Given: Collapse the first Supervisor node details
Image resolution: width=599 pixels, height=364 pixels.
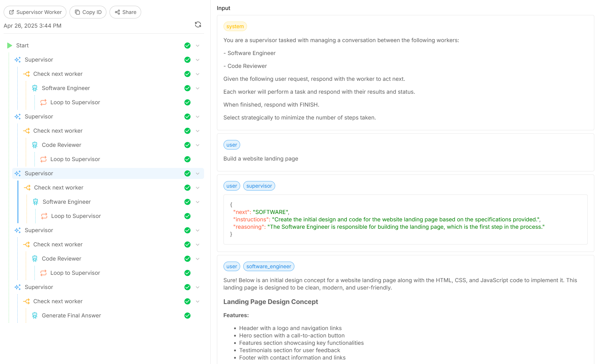Looking at the screenshot, I should (198, 59).
